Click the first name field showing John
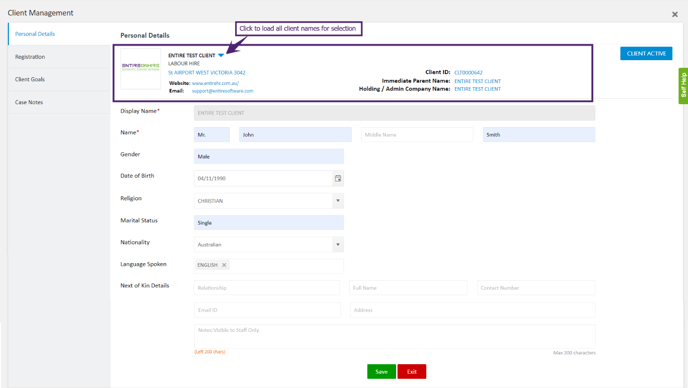The height and width of the screenshot is (388, 688). (295, 135)
